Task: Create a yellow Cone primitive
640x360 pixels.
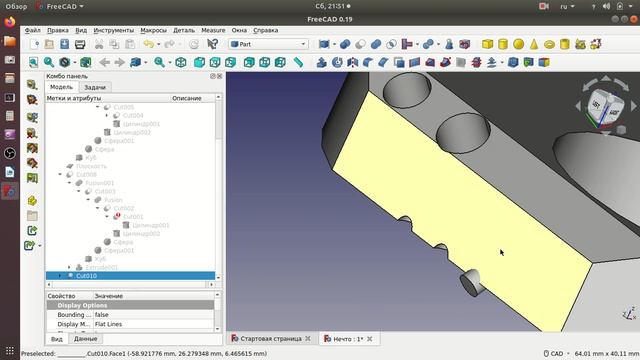Action: (534, 44)
